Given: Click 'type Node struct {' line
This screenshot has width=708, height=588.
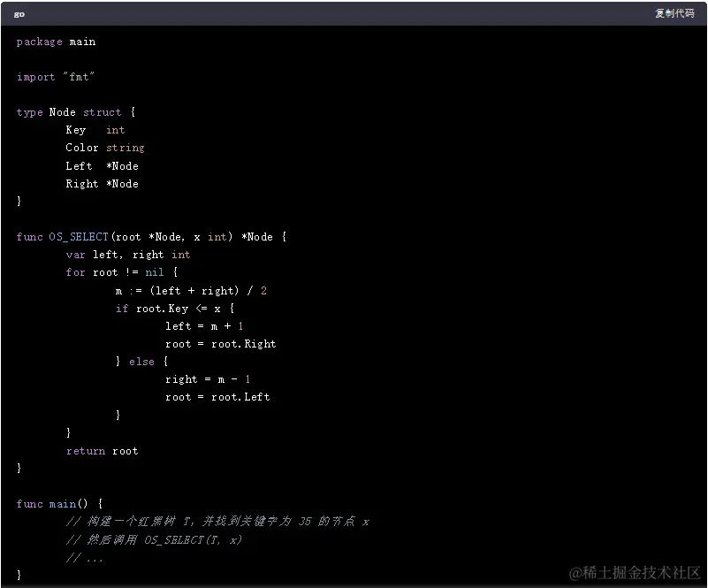Looking at the screenshot, I should pyautogui.click(x=76, y=112).
